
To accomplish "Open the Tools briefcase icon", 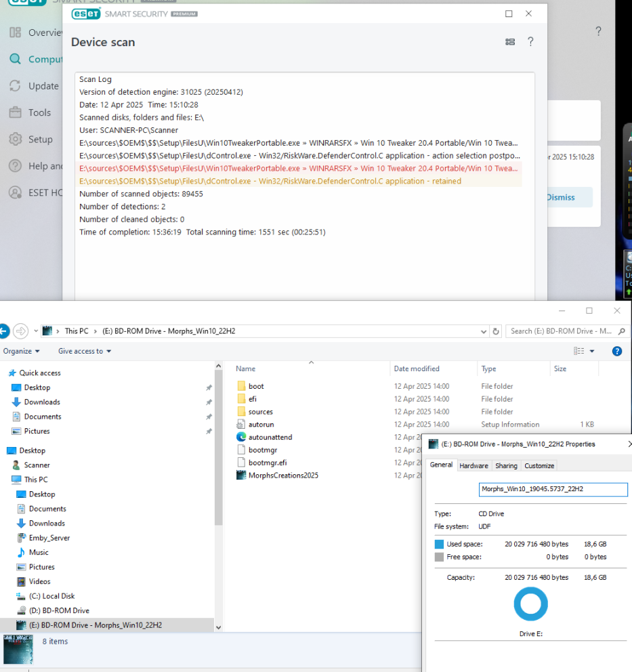I will [x=16, y=112].
